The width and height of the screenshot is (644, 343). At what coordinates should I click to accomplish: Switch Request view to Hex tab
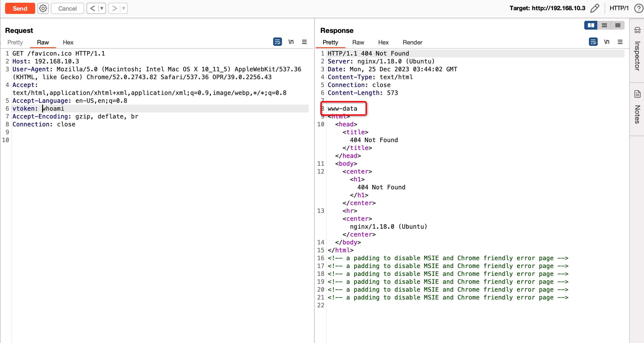tap(68, 42)
